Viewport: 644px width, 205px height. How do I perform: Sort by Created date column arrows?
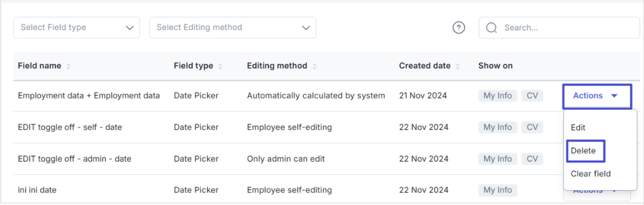click(x=457, y=66)
